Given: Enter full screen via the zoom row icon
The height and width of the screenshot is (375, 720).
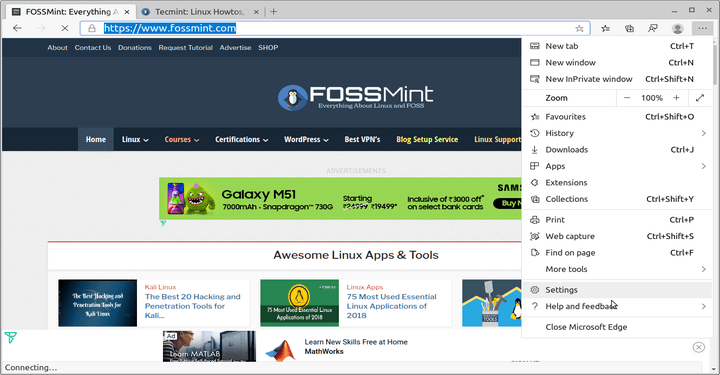Looking at the screenshot, I should [700, 98].
